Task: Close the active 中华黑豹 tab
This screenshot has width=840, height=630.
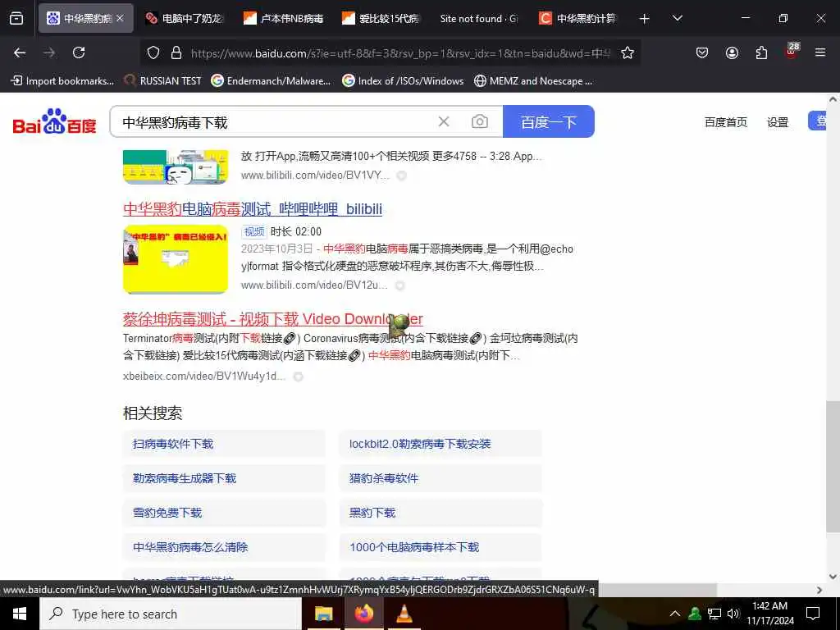Action: click(x=120, y=18)
